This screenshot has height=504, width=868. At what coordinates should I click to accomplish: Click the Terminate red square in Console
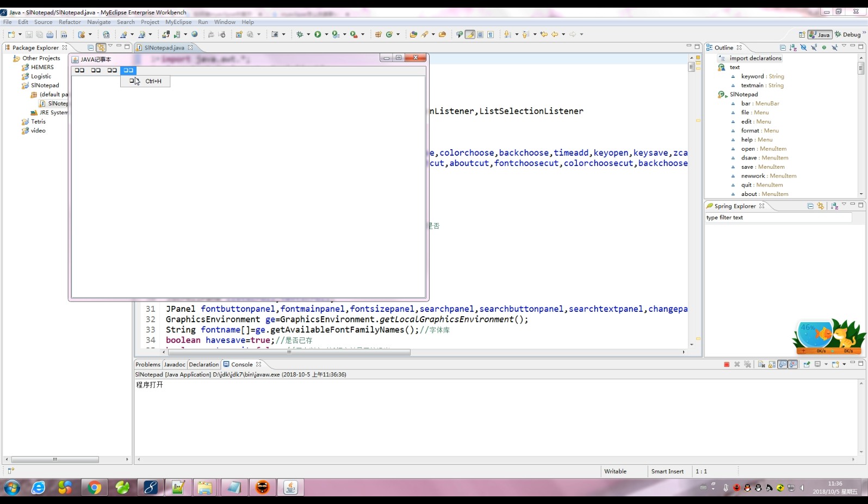click(727, 364)
